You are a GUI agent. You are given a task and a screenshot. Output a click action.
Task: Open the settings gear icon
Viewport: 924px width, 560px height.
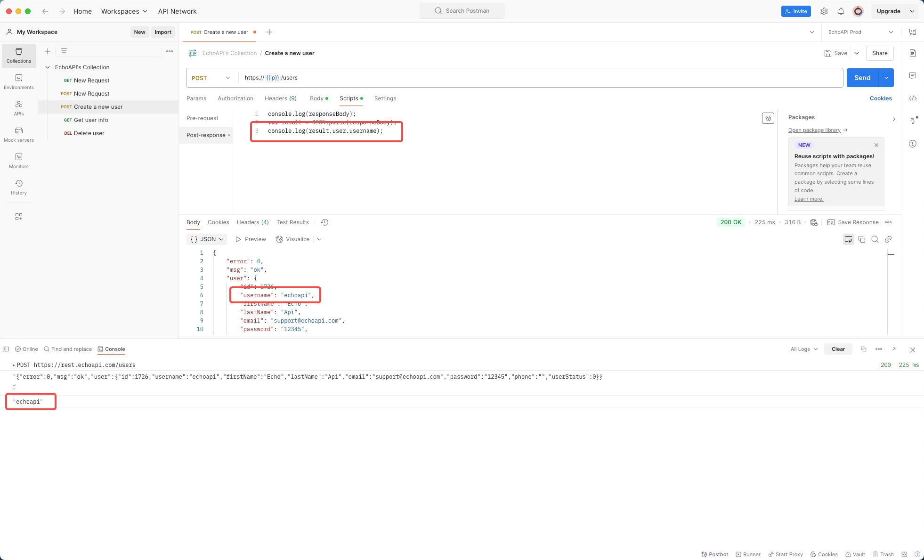click(824, 11)
